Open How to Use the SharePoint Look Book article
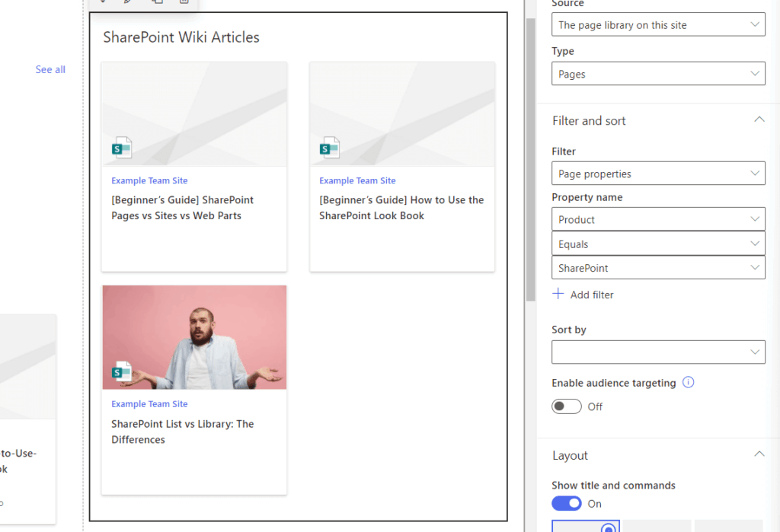Viewport: 780px width, 532px height. click(401, 207)
